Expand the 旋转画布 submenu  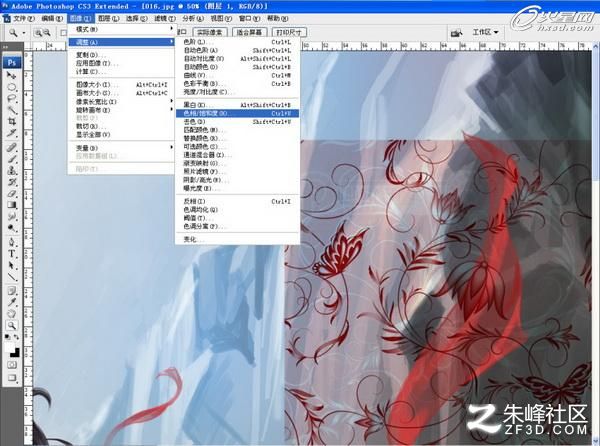pyautogui.click(x=122, y=110)
